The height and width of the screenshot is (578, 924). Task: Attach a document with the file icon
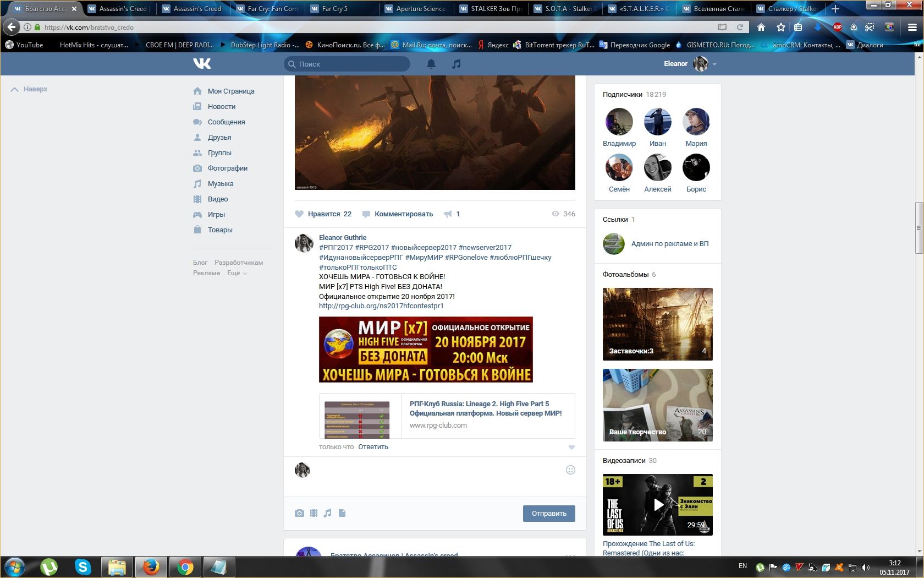tap(342, 513)
